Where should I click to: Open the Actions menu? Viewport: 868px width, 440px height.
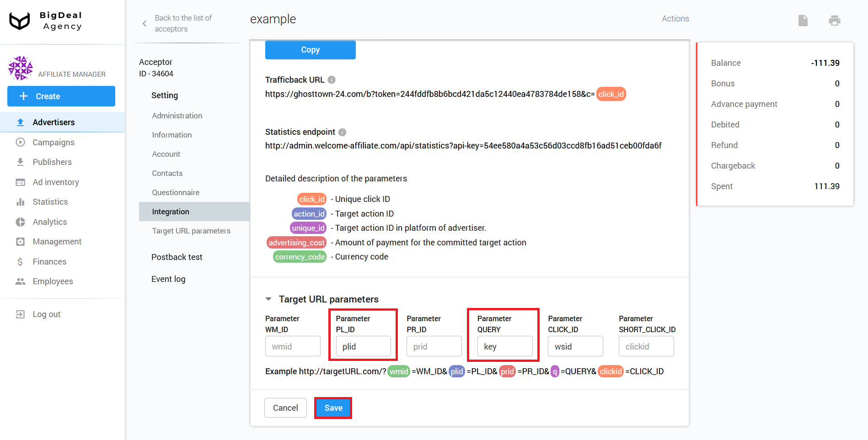pyautogui.click(x=675, y=19)
